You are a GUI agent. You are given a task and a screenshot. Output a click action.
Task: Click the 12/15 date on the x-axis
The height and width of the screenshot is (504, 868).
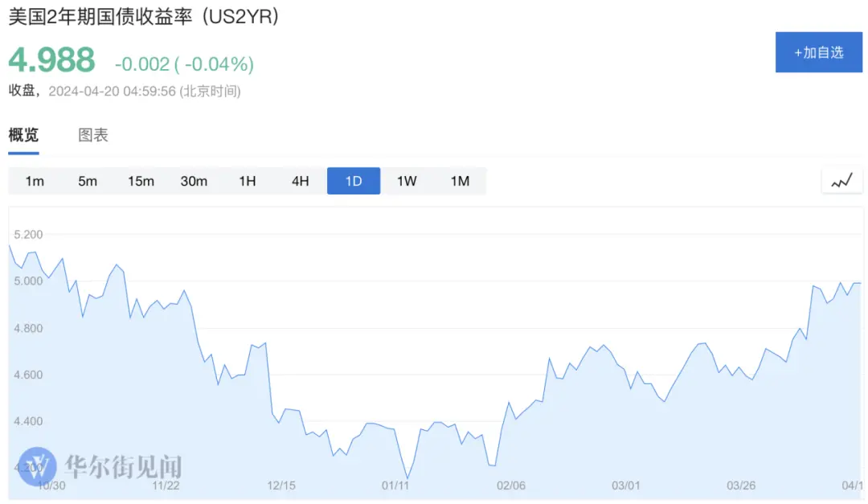(x=283, y=485)
